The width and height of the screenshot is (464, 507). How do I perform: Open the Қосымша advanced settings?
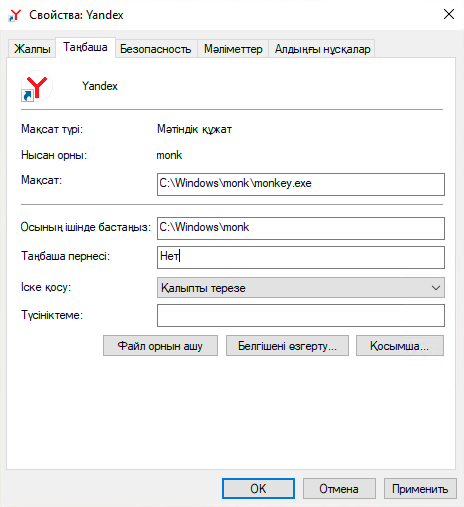click(400, 346)
